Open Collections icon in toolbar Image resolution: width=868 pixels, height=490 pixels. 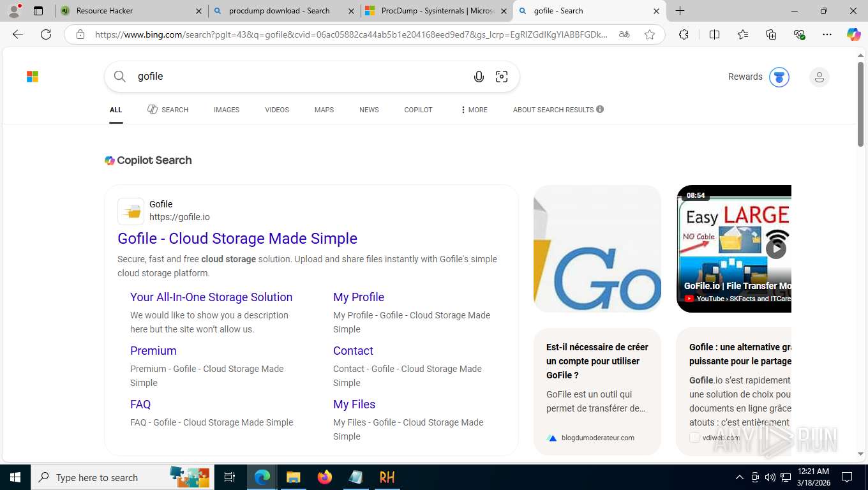coord(771,34)
